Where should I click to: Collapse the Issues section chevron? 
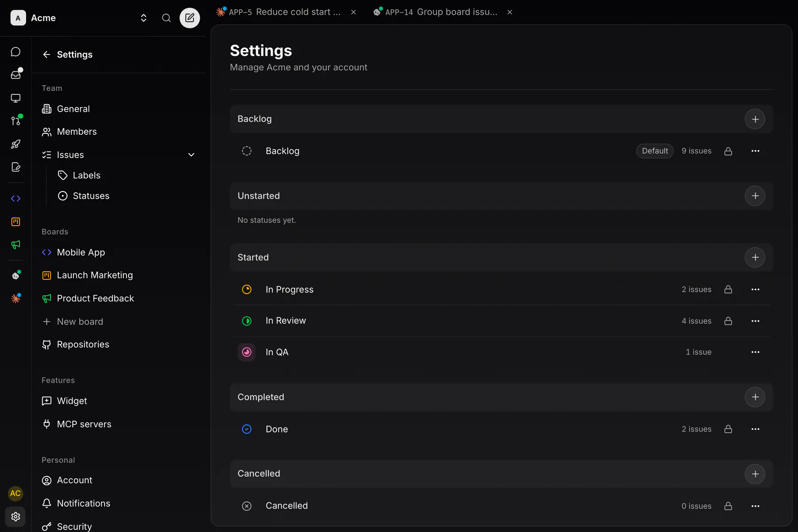(192, 155)
